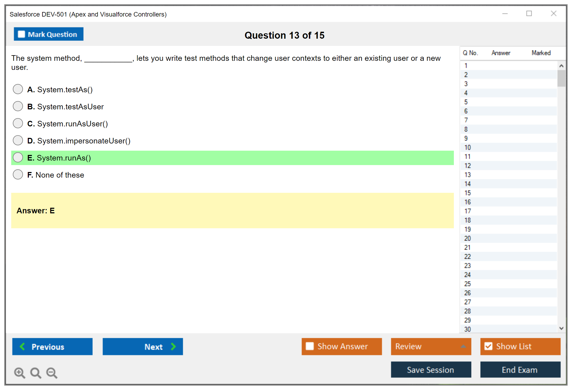Image resolution: width=574 pixels, height=392 pixels.
Task: Jump to question 14 in the list
Action: pos(467,184)
